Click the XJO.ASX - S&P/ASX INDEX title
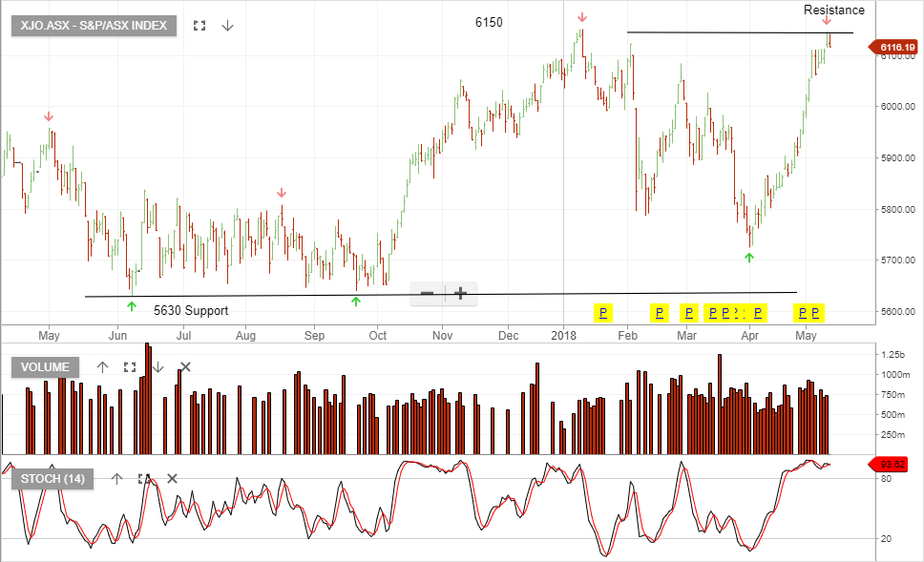Image resolution: width=924 pixels, height=562 pixels. pyautogui.click(x=92, y=26)
